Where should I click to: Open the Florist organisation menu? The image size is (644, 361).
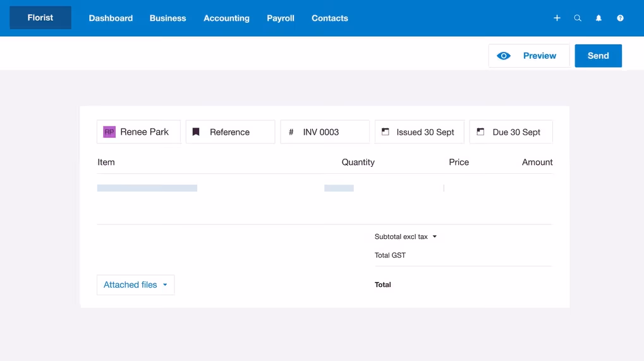(x=40, y=18)
